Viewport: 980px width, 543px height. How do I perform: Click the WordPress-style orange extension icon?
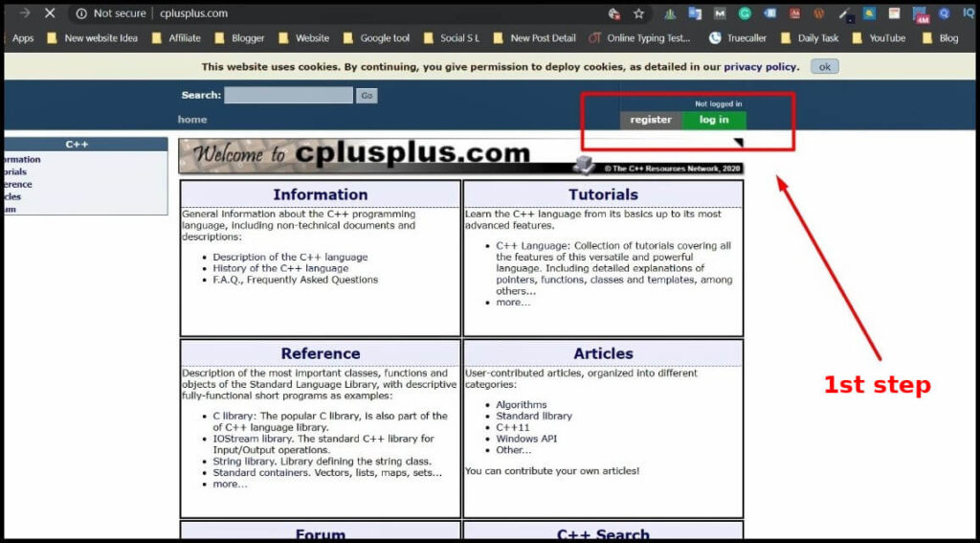(x=819, y=13)
